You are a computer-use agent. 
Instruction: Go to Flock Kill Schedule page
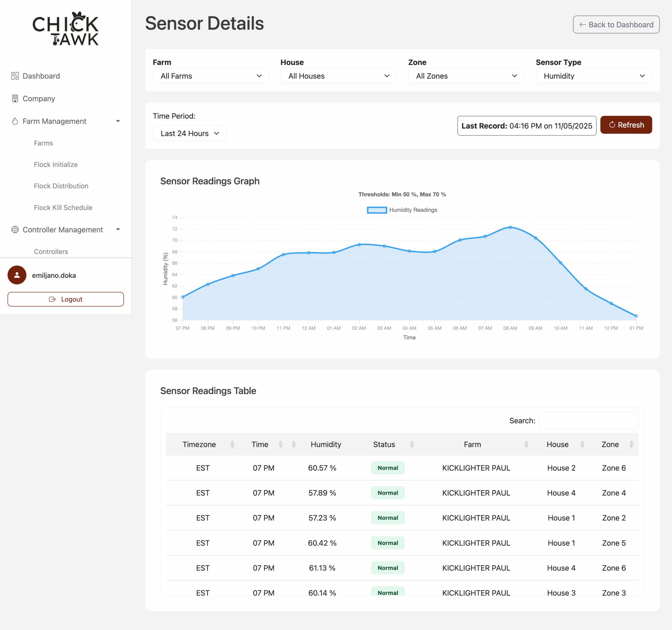63,207
